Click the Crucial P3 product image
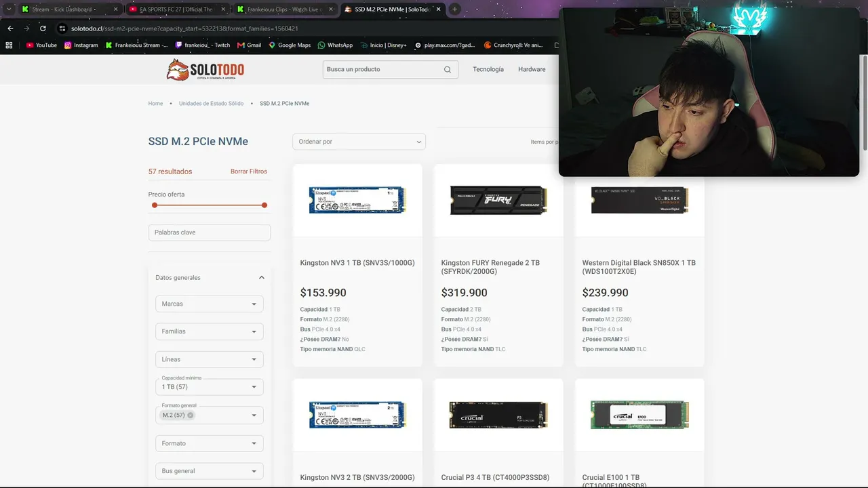This screenshot has height=488, width=868. pos(498,415)
